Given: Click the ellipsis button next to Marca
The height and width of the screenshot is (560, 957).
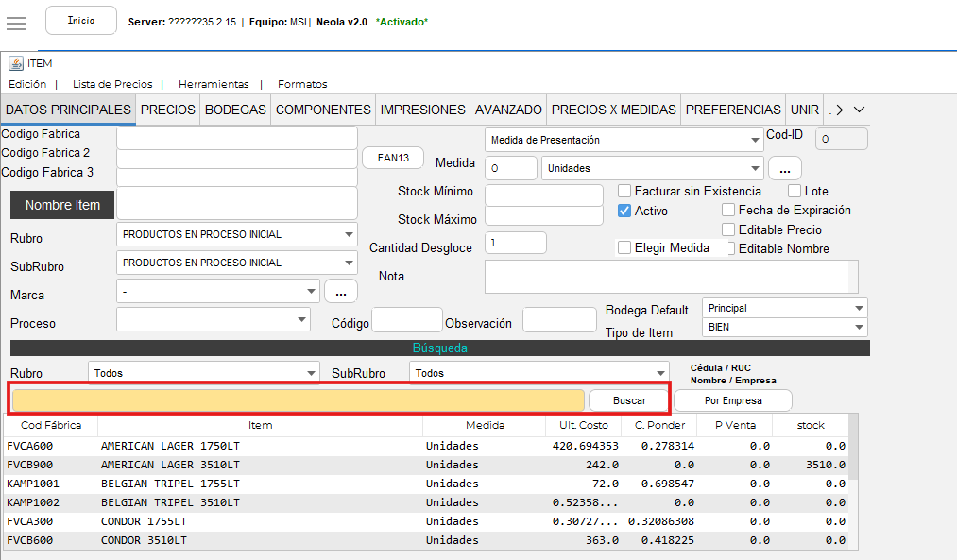Looking at the screenshot, I should pyautogui.click(x=341, y=292).
